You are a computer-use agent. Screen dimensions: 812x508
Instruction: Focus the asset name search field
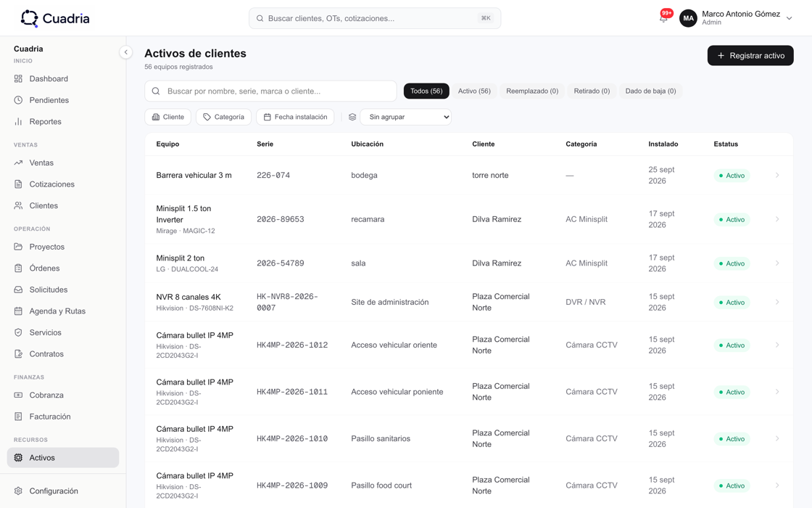pos(270,91)
